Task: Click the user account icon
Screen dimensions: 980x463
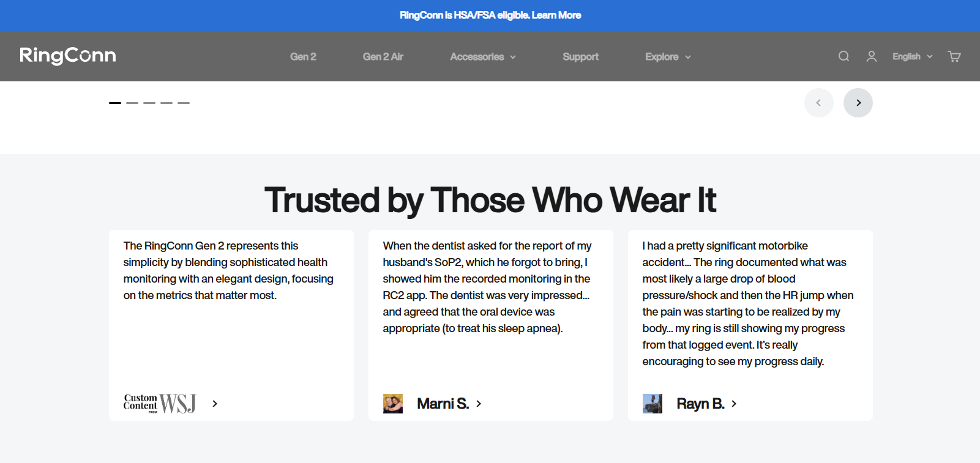Action: click(x=872, y=56)
